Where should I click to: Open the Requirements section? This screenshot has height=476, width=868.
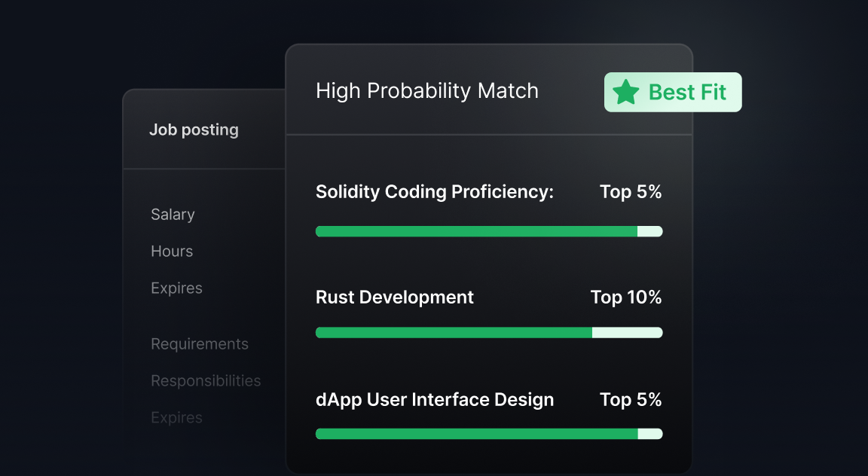200,344
